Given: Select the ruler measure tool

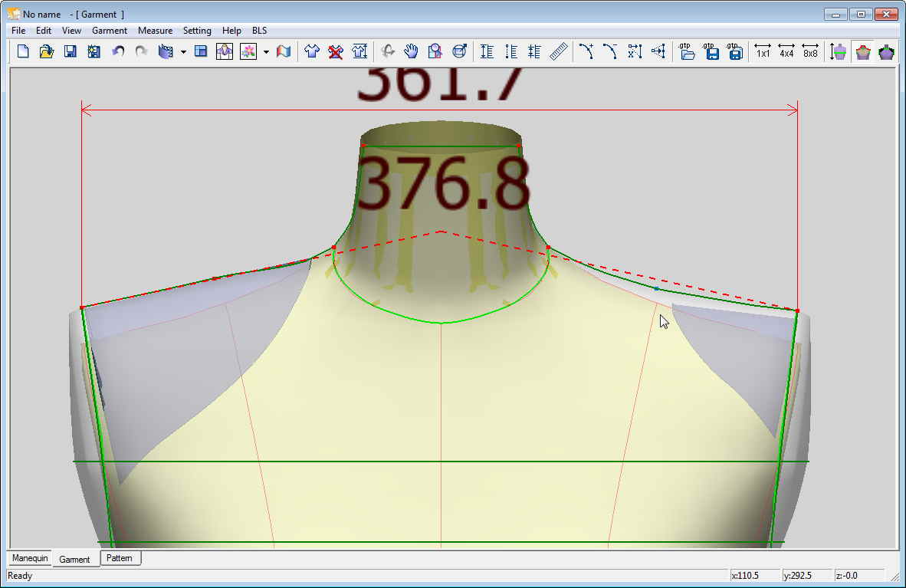Looking at the screenshot, I should [x=558, y=51].
